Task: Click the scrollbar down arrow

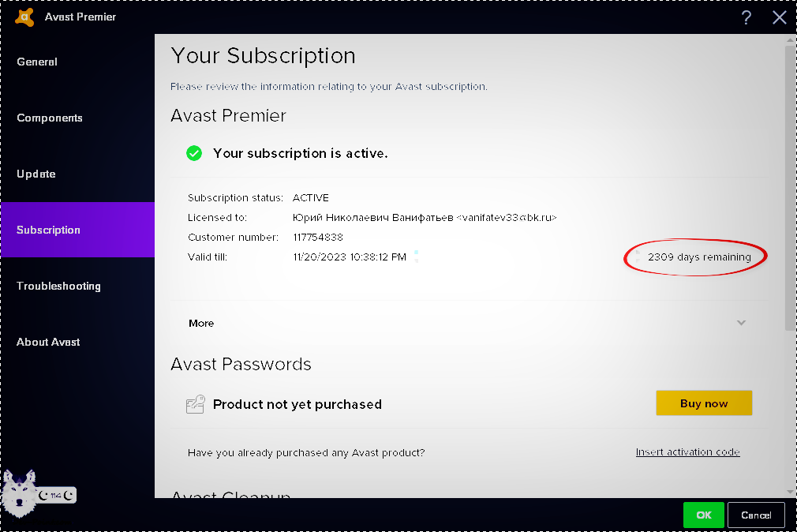Action: coord(790,490)
